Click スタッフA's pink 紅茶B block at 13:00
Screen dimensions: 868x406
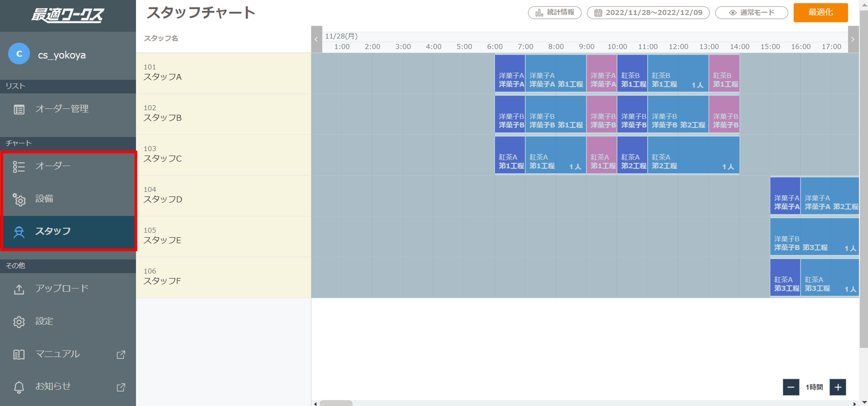point(724,73)
